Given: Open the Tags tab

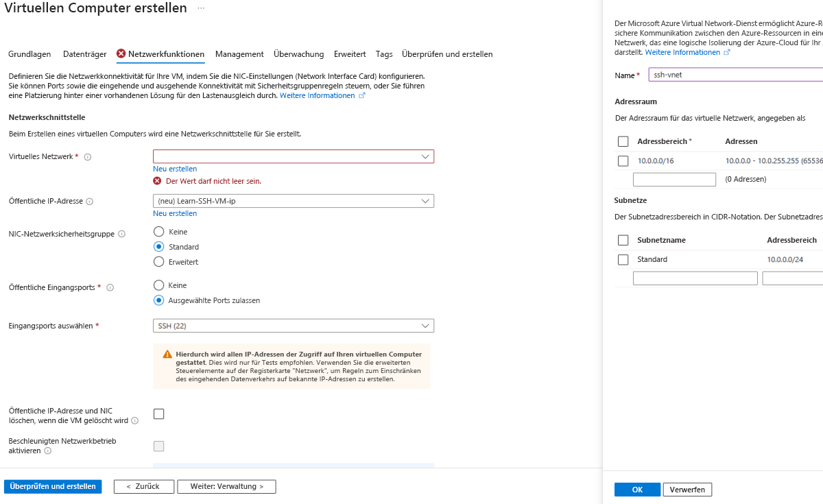Looking at the screenshot, I should coord(384,53).
